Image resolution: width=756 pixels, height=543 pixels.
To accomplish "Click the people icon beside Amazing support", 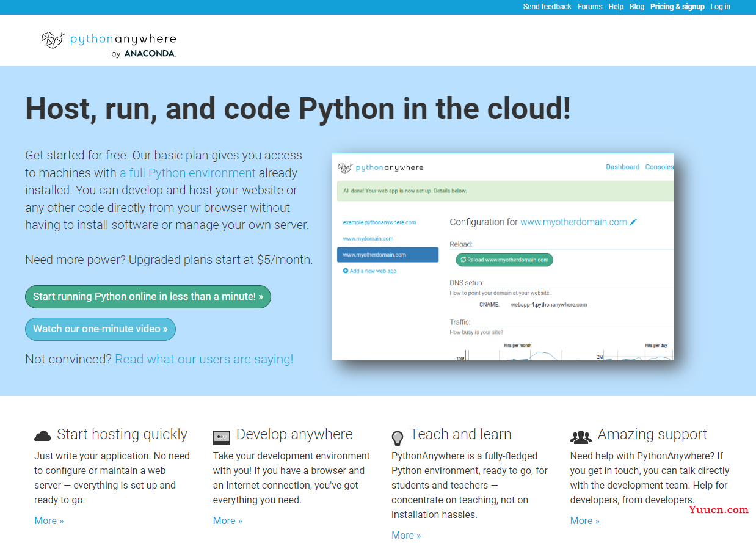I will coord(581,437).
